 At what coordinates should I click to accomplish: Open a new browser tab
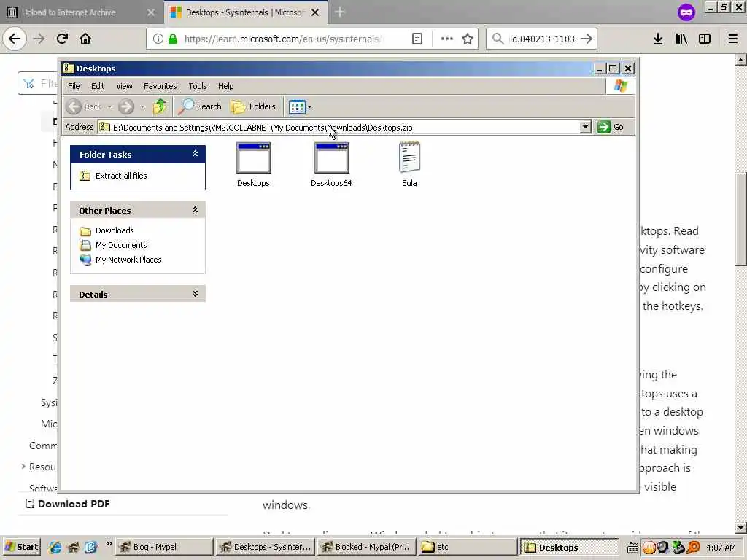pyautogui.click(x=340, y=12)
